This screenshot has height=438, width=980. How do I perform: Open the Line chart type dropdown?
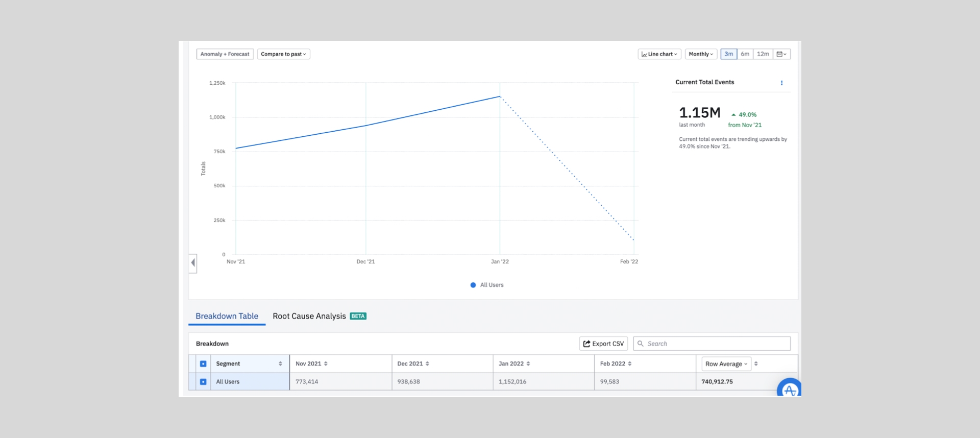coord(659,54)
